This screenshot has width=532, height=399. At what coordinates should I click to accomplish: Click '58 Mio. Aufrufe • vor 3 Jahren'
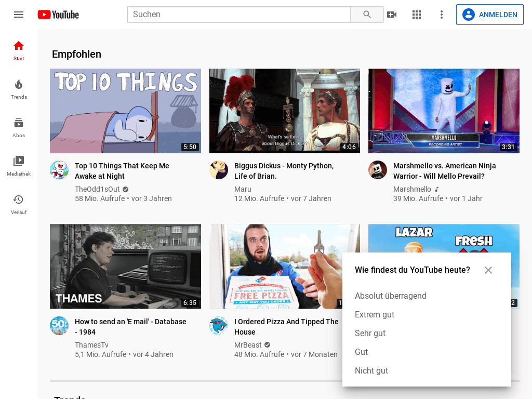coord(123,198)
